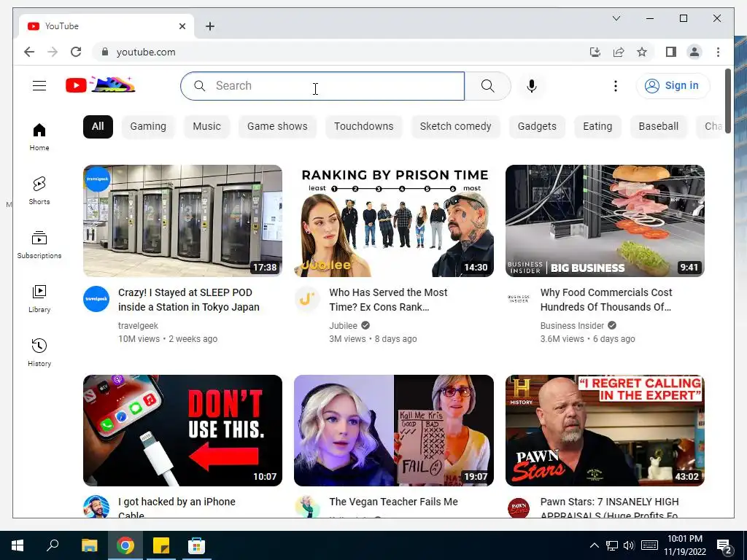
Task: Click the Sign in button
Action: pyautogui.click(x=673, y=86)
